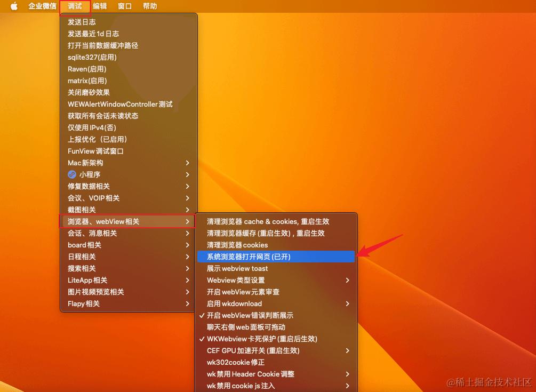Toggle 系统浏览器打开网页(已开)
The height and width of the screenshot is (392, 536).
tap(276, 257)
